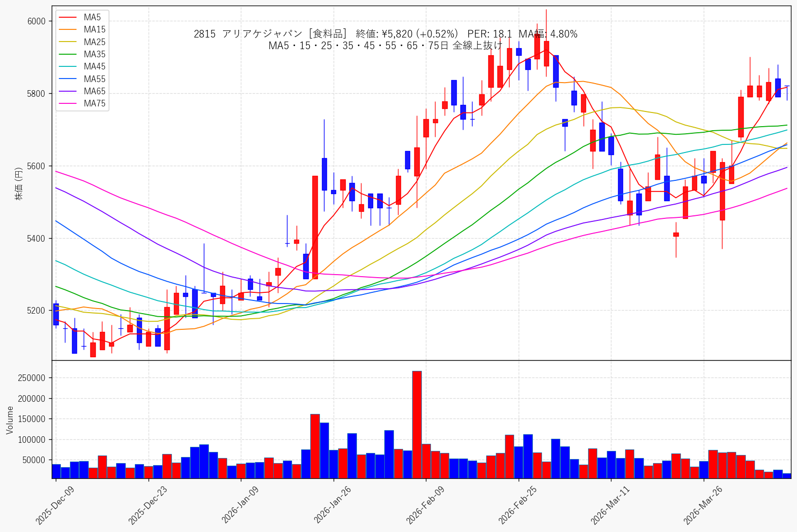
Task: Click the 株価 (円) y-axis label
Action: coord(19,183)
